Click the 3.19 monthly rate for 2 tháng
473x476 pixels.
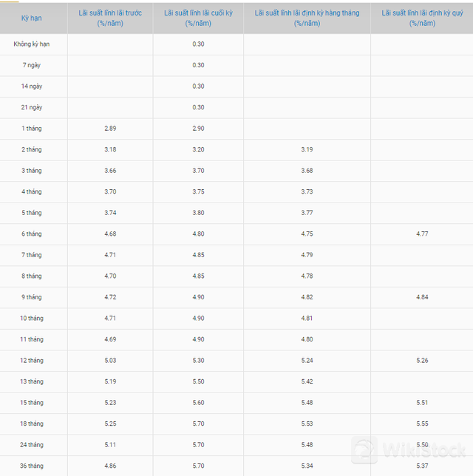[307, 149]
